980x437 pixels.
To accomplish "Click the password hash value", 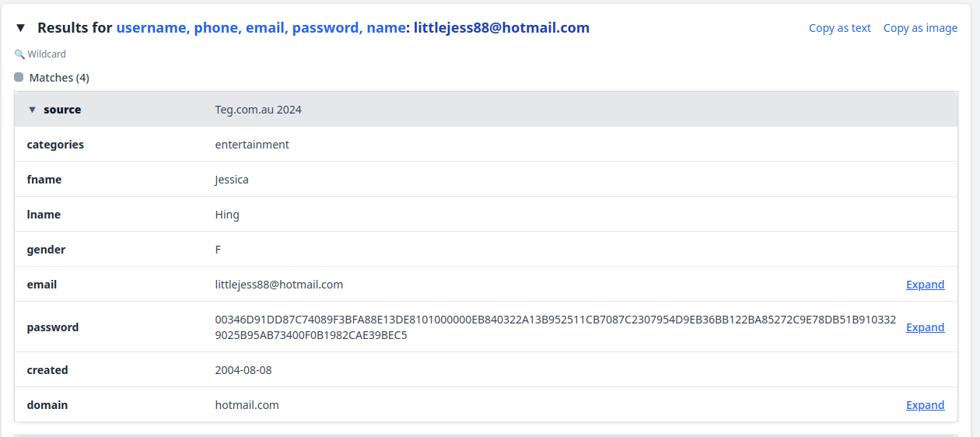I will click(x=555, y=327).
